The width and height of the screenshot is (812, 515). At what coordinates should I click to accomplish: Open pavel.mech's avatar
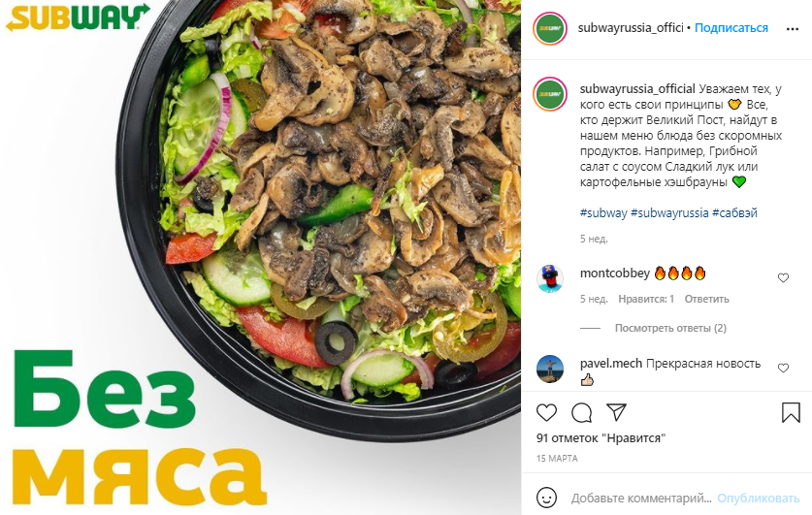pos(550,369)
